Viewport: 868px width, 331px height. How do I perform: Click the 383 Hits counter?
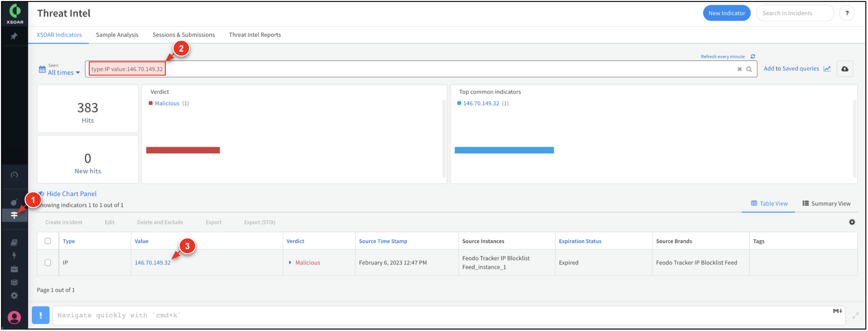pos(88,109)
